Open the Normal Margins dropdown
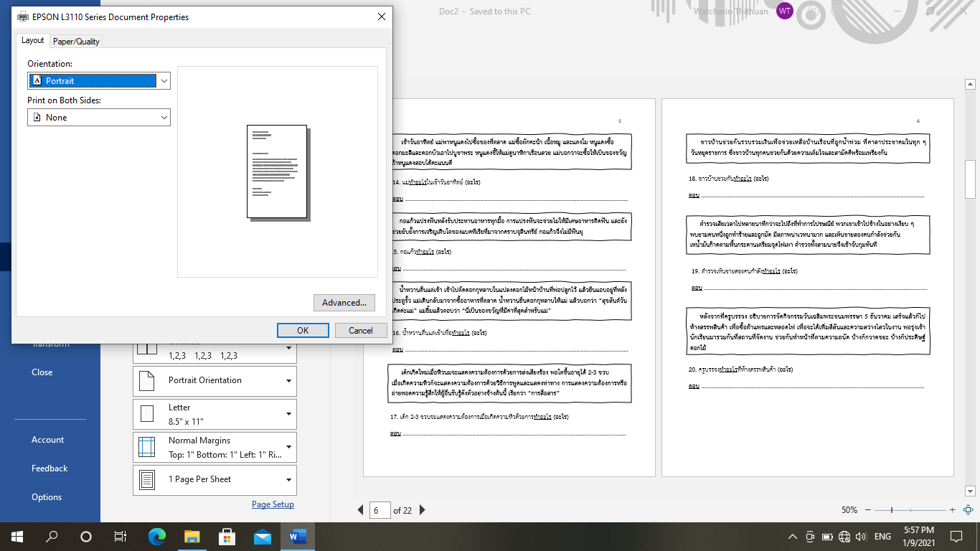Image resolution: width=980 pixels, height=551 pixels. click(215, 447)
